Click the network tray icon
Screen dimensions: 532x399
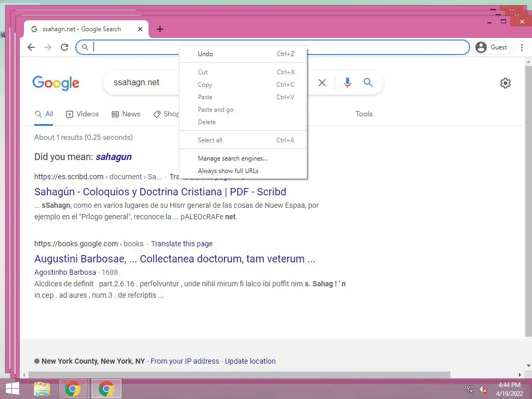(x=471, y=389)
